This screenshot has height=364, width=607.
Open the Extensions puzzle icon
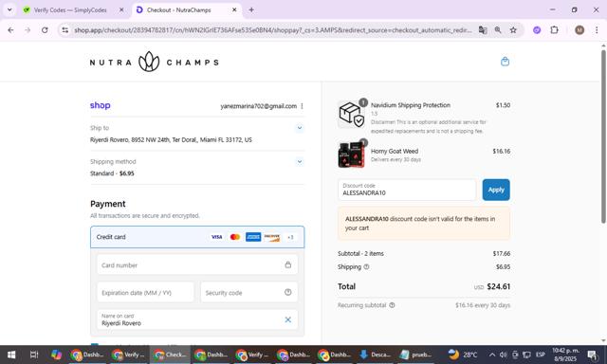pos(554,29)
